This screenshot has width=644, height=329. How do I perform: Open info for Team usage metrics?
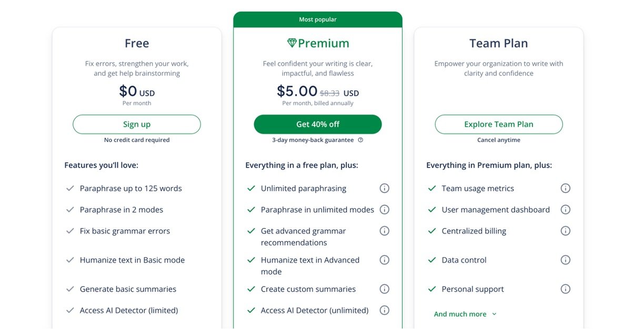(566, 188)
